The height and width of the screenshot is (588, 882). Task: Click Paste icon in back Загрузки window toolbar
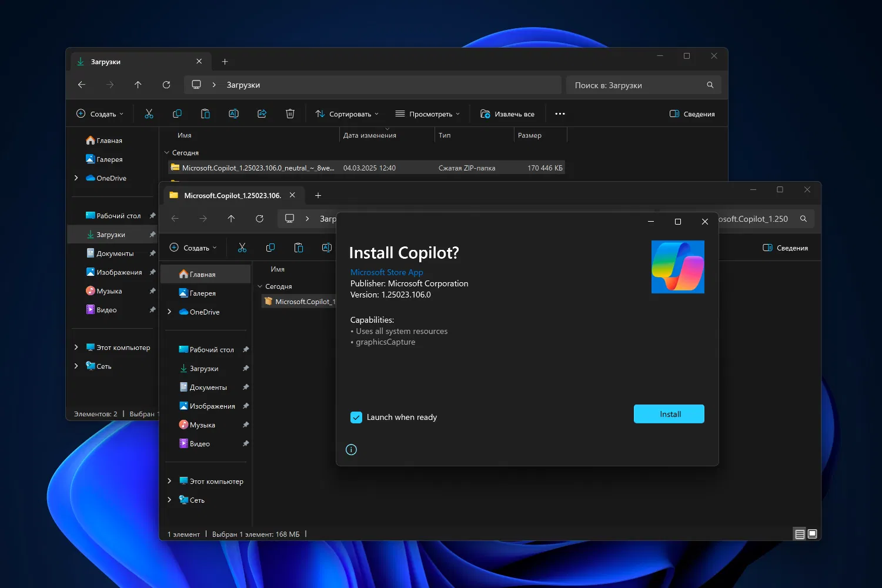205,114
